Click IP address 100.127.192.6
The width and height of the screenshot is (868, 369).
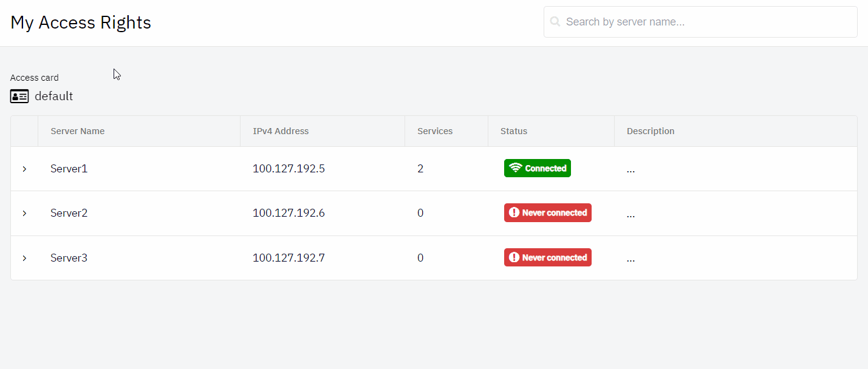point(289,213)
